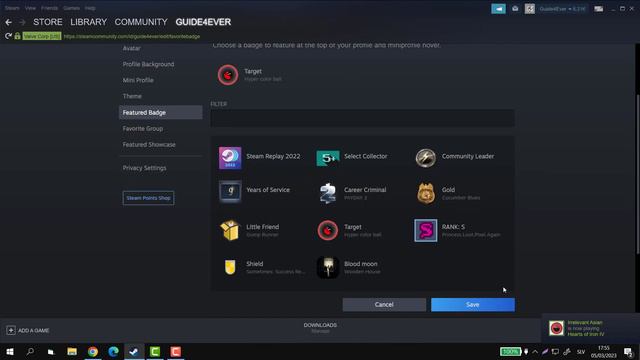
Task: Focus the badge FILTER text field
Action: click(362, 118)
